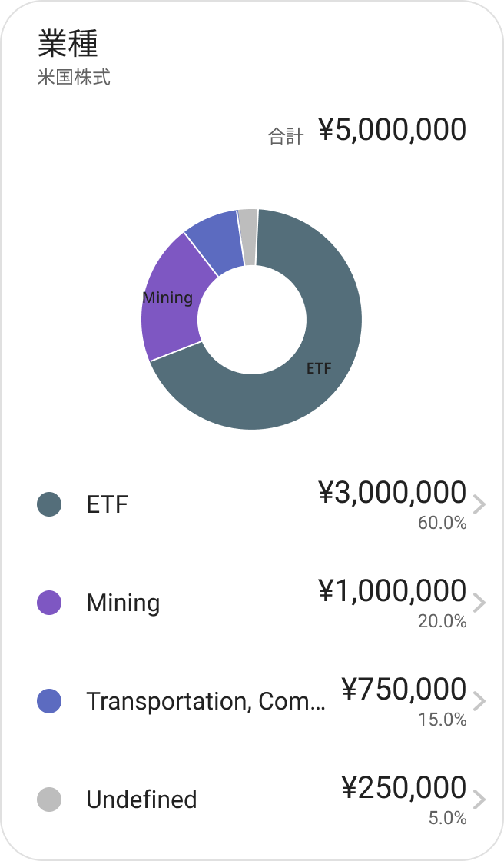Viewport: 504px width, 861px height.
Task: Click the ETF dark teal color dot
Action: pos(49,504)
